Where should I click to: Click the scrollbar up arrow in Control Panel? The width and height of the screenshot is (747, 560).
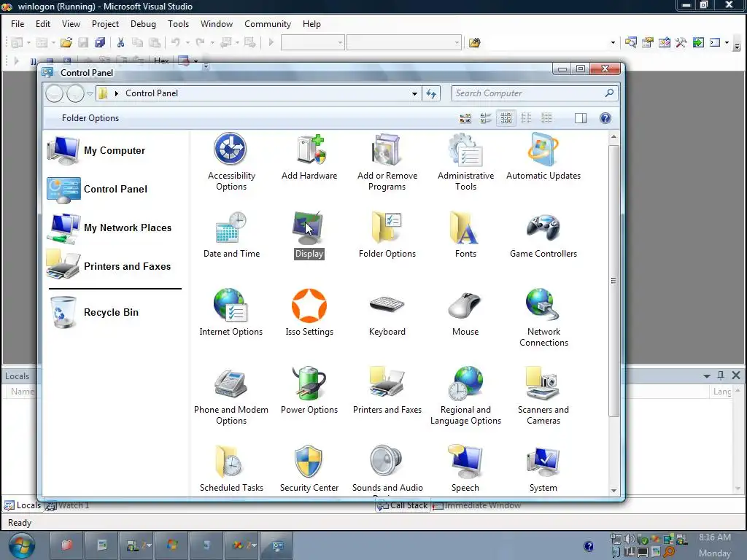[614, 137]
